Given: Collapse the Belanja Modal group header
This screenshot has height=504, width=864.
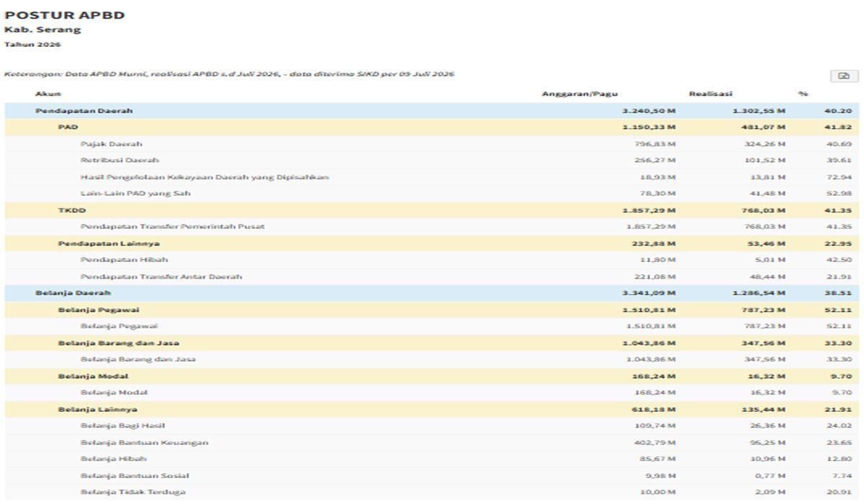Looking at the screenshot, I should tap(432, 377).
